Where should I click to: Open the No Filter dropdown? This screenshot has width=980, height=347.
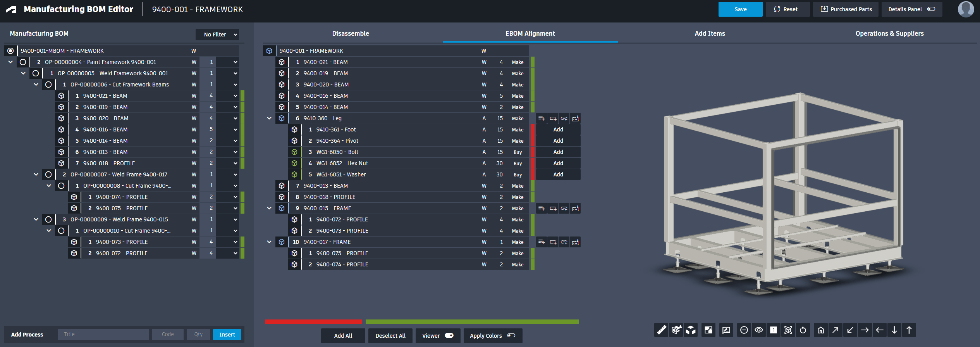click(x=217, y=35)
